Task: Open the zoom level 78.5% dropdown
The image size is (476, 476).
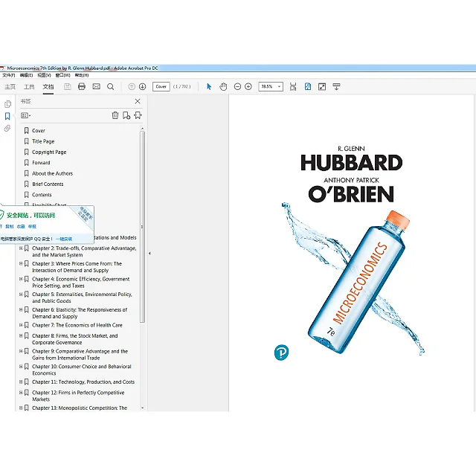Action: tap(271, 87)
